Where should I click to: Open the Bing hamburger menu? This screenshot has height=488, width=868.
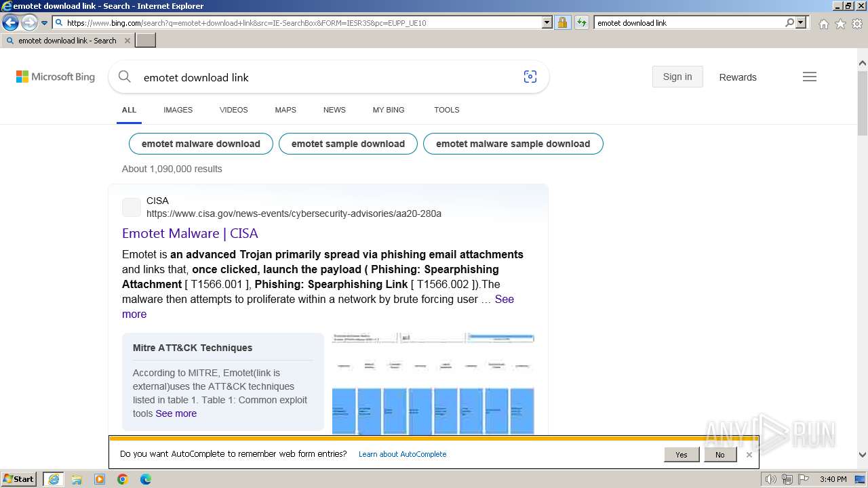click(810, 77)
